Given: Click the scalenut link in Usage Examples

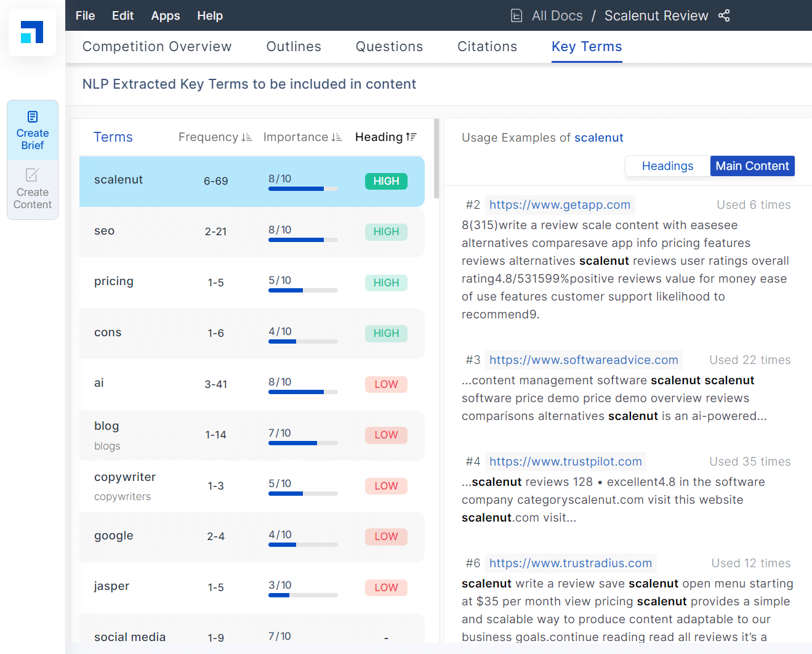Looking at the screenshot, I should (x=598, y=137).
